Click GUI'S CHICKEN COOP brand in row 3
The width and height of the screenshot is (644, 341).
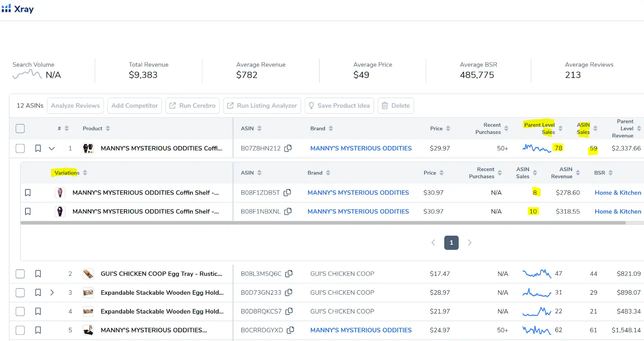coord(342,292)
